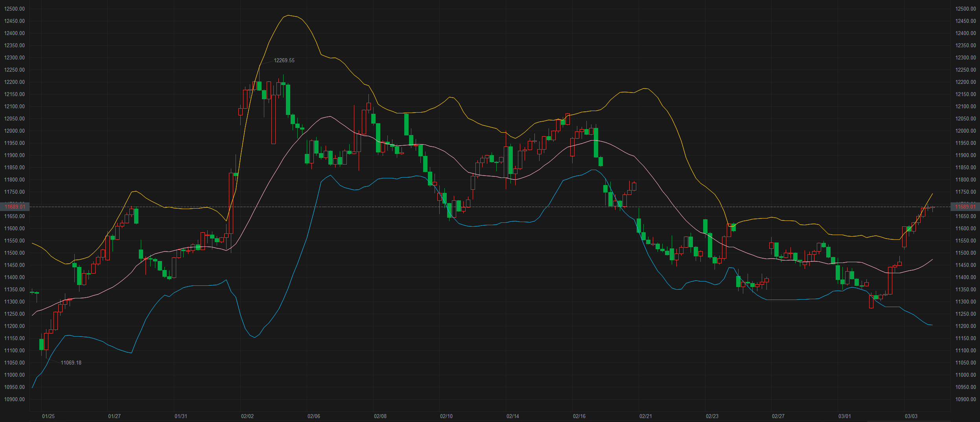980x422 pixels.
Task: Click 12300.00 on the left price axis
Action: point(15,57)
